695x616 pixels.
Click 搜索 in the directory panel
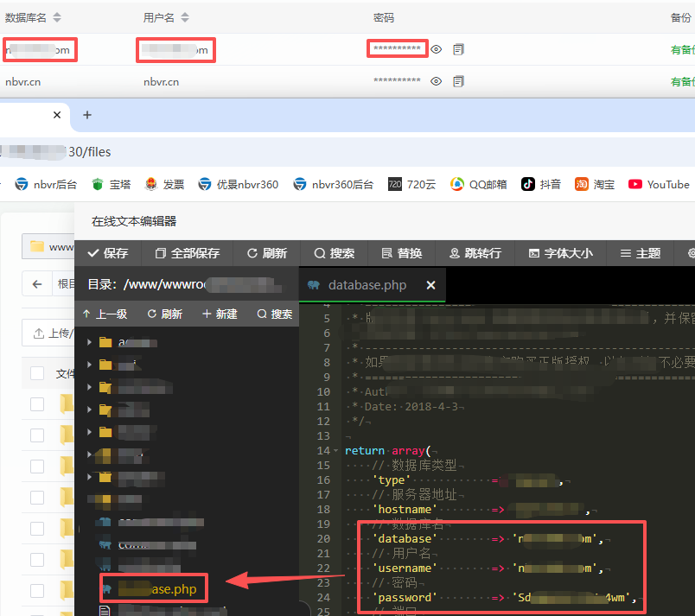[274, 314]
